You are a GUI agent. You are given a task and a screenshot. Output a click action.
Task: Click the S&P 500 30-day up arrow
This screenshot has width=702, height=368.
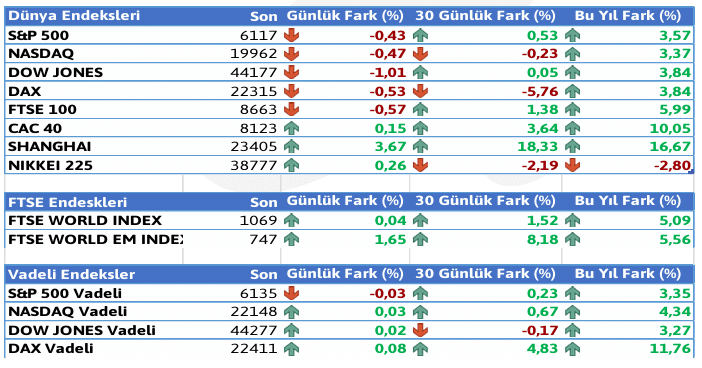(420, 35)
